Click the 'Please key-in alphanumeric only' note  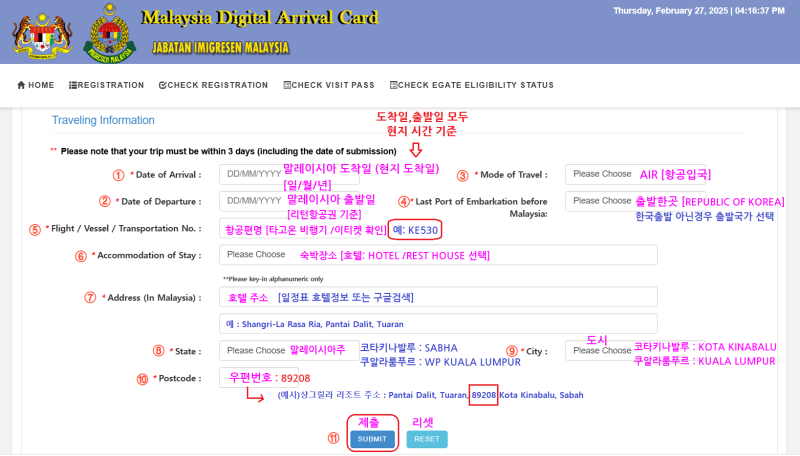pos(273,279)
